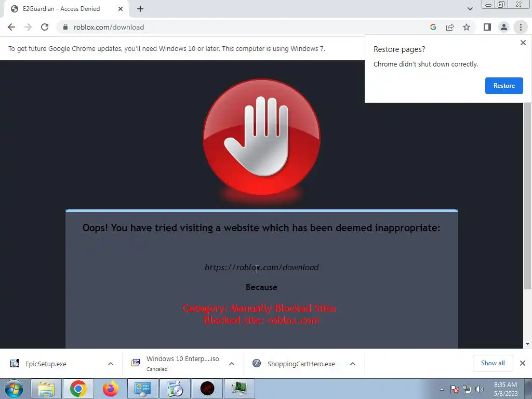Viewport: 532px width, 399px height.
Task: Click the 'Oops! You have tried visiting' heading
Action: click(261, 228)
